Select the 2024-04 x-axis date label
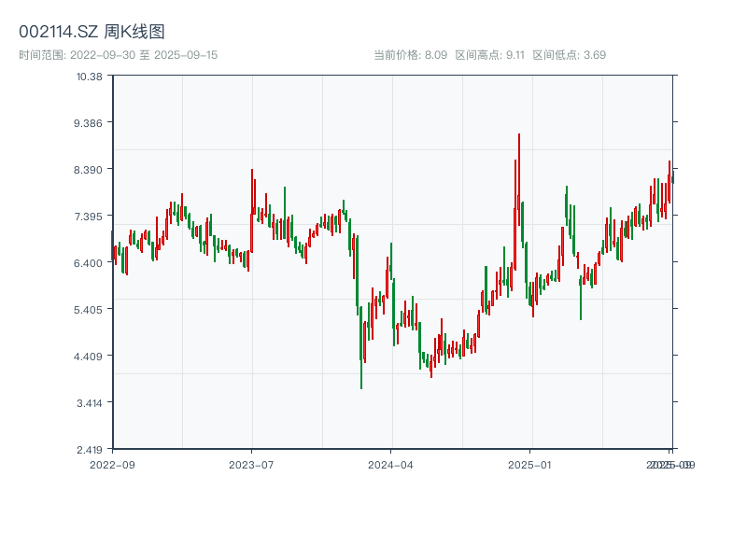 coord(391,464)
